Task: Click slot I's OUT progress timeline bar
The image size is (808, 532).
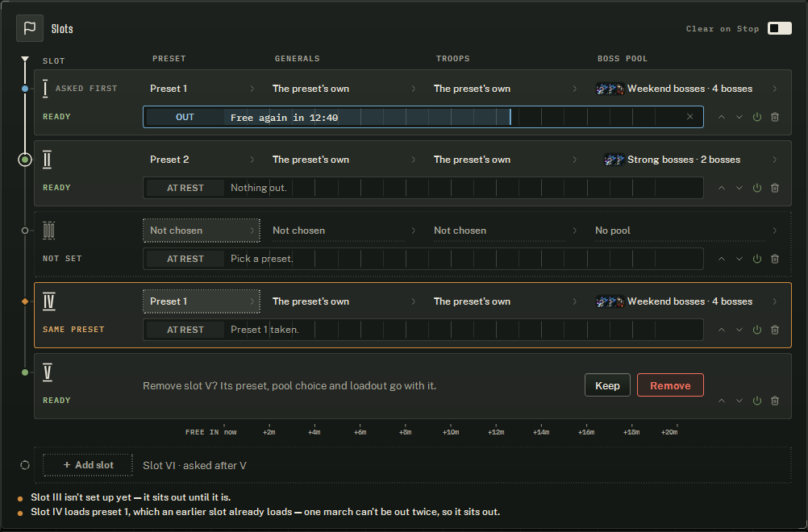Action: tap(423, 117)
